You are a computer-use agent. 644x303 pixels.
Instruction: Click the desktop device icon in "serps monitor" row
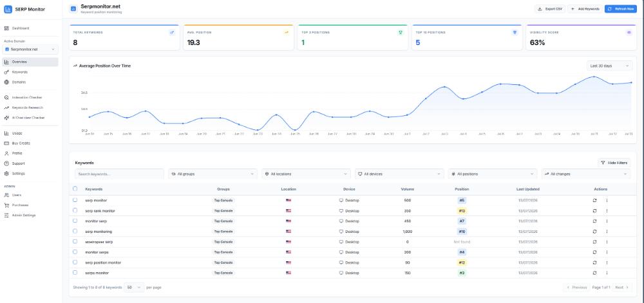coord(341,273)
